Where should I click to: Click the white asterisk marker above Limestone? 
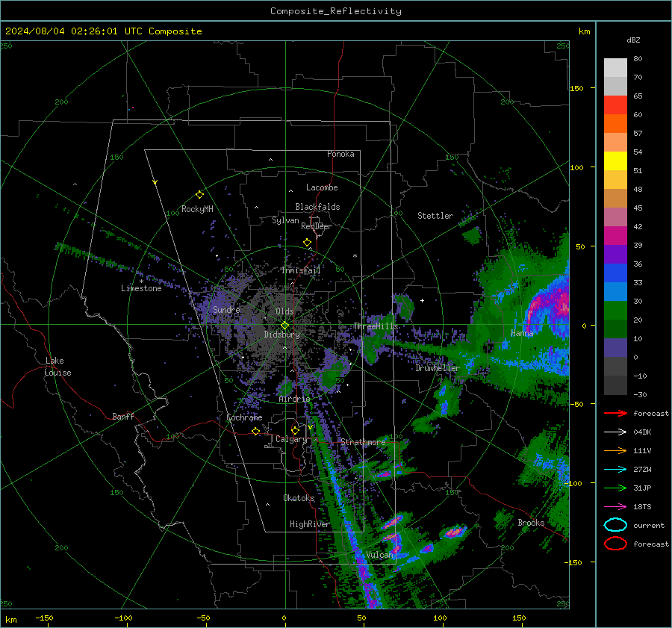click(x=141, y=282)
